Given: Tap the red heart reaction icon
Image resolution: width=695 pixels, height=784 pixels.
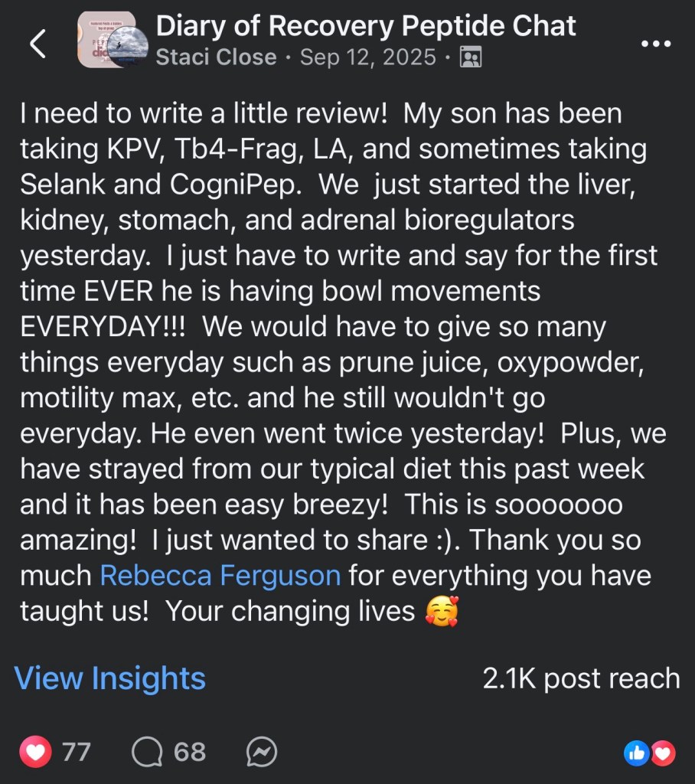Looking at the screenshot, I should [35, 752].
